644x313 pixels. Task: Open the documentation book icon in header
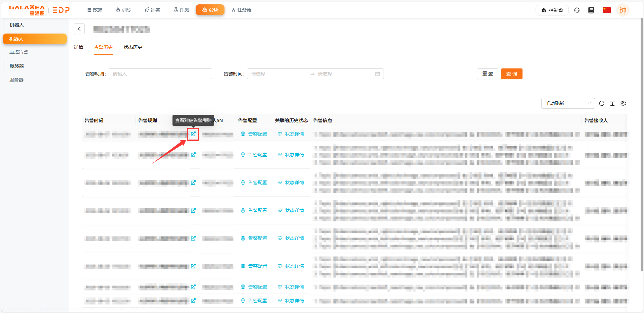[591, 10]
